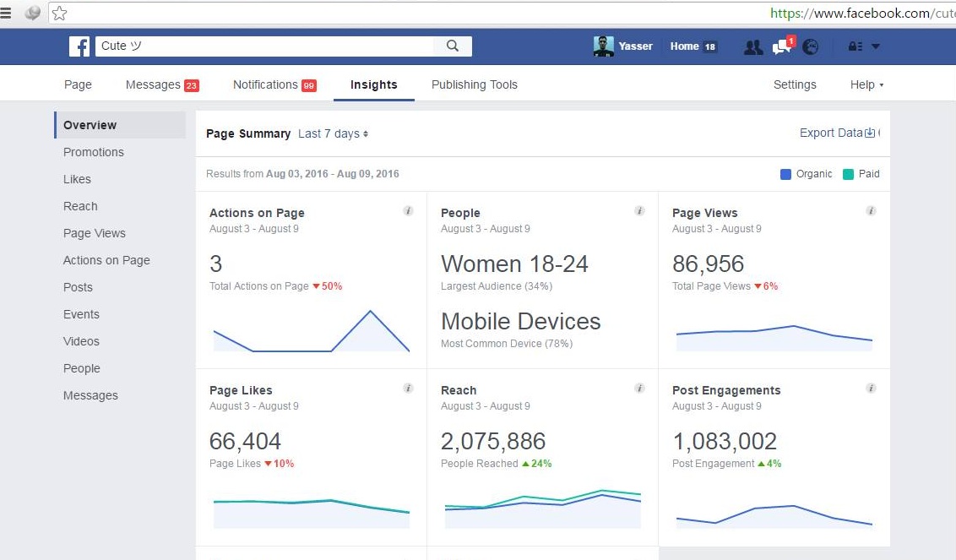Click info icon on Page Likes card
Image resolution: width=956 pixels, height=560 pixels.
tap(408, 389)
